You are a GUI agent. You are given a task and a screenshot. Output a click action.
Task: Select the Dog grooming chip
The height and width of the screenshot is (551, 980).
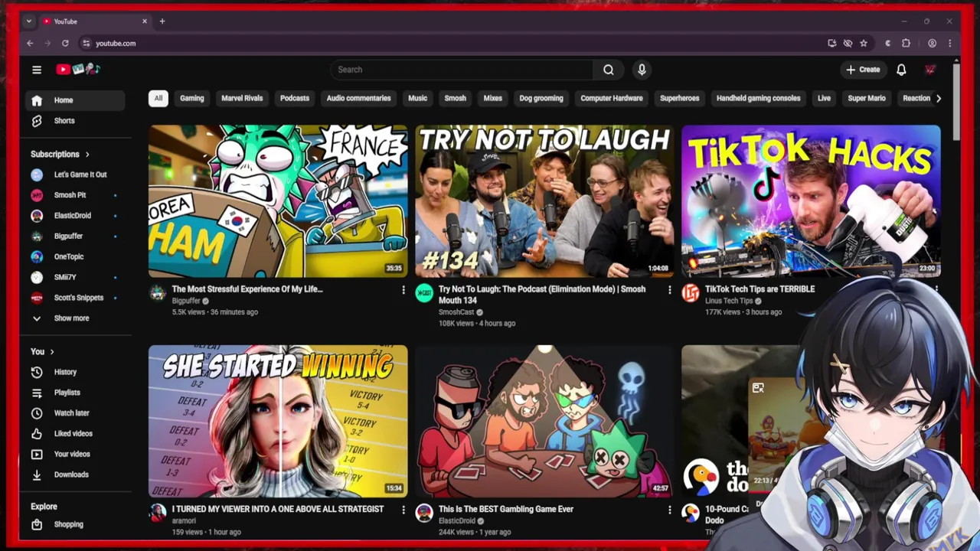(x=541, y=98)
